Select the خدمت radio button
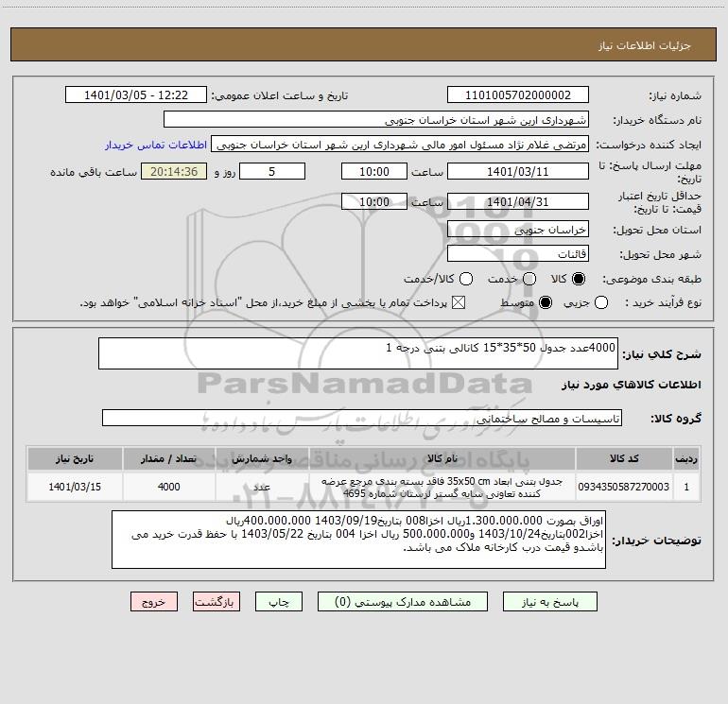This screenshot has width=728, height=704. pos(529,279)
